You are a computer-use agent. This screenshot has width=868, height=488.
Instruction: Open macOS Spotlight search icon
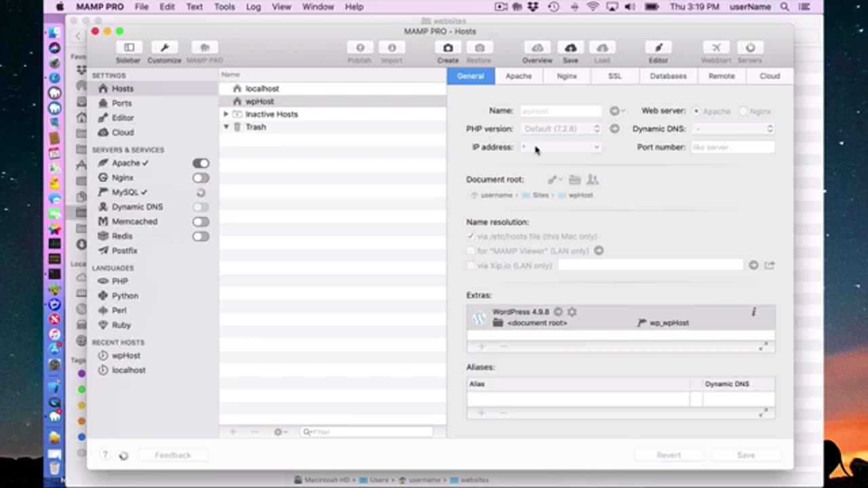(x=785, y=7)
